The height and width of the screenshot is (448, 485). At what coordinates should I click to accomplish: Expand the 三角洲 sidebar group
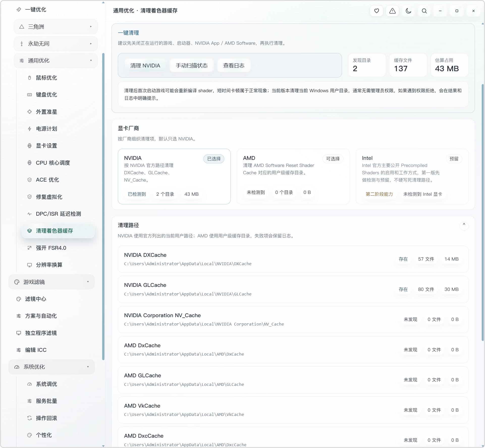[x=56, y=27]
